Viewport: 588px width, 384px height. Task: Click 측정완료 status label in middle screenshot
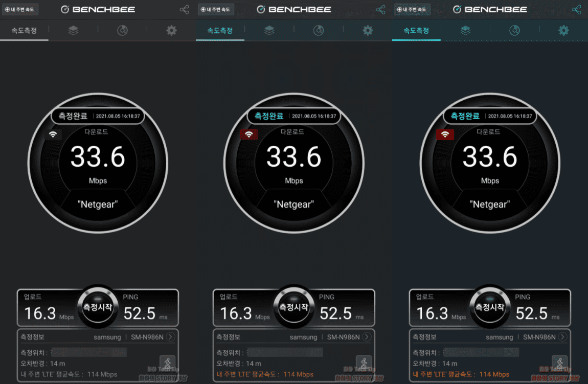tap(269, 116)
